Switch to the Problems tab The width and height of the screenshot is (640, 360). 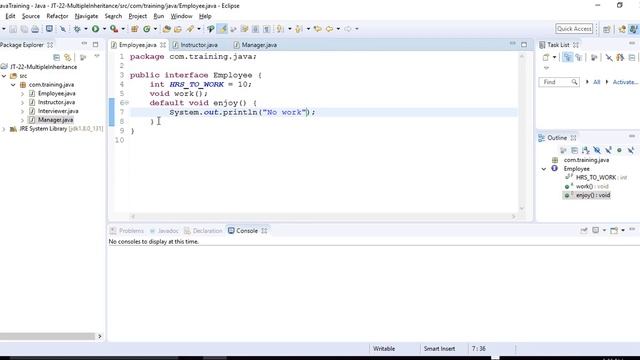pyautogui.click(x=127, y=231)
